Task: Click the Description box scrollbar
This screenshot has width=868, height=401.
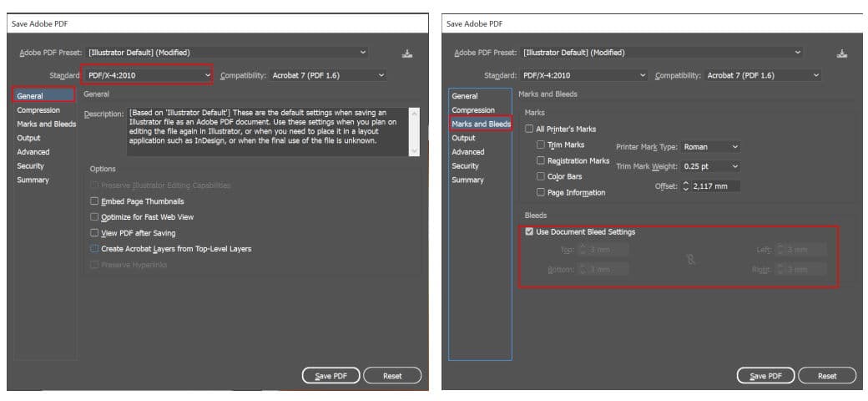Action: click(x=414, y=132)
